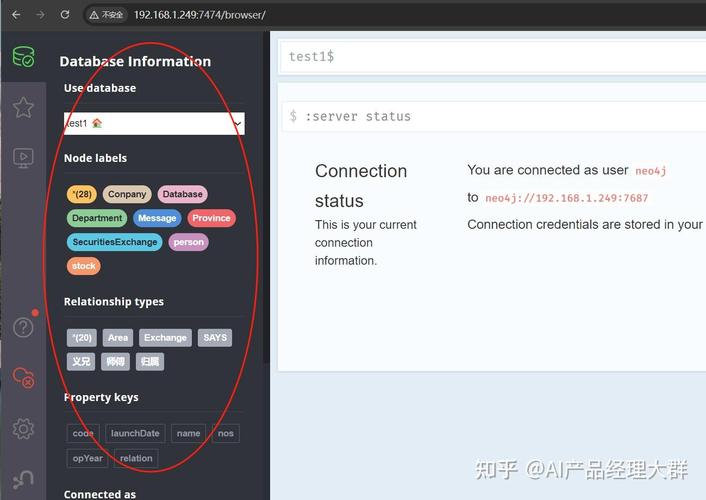Viewport: 706px width, 500px height.
Task: Click the Node labels section heading
Action: tap(95, 158)
